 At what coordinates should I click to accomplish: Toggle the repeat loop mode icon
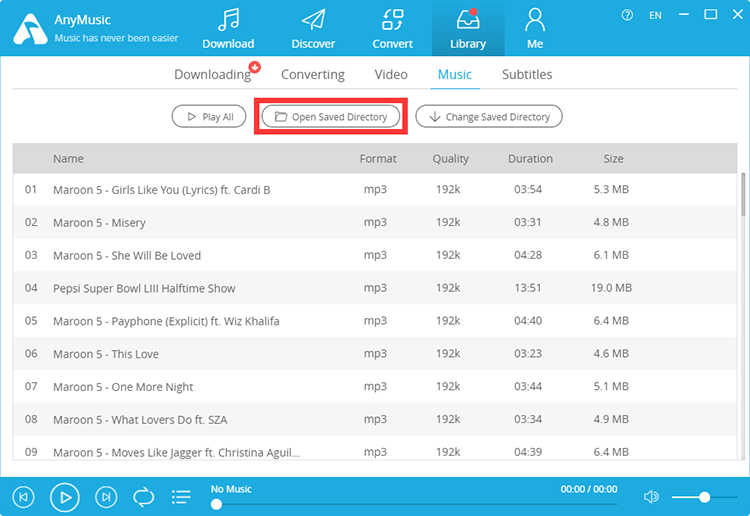143,497
